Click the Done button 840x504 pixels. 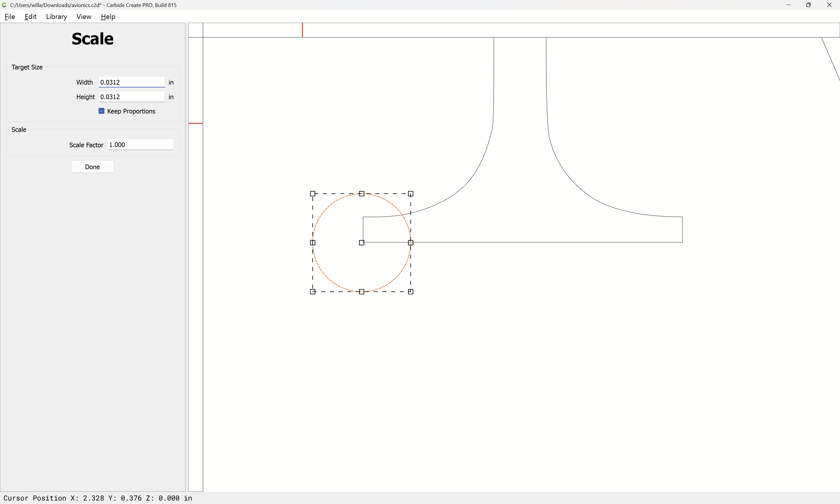[92, 167]
